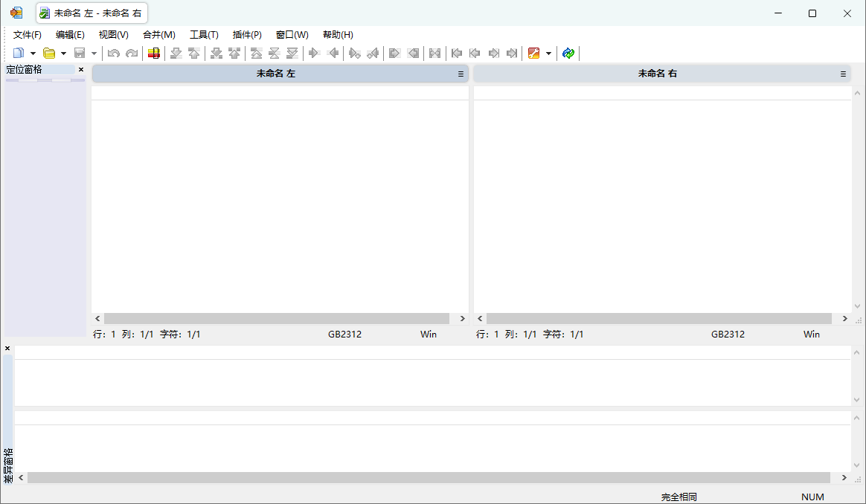Expand the Open folder dropdown arrow
Image resolution: width=866 pixels, height=504 pixels.
point(63,54)
